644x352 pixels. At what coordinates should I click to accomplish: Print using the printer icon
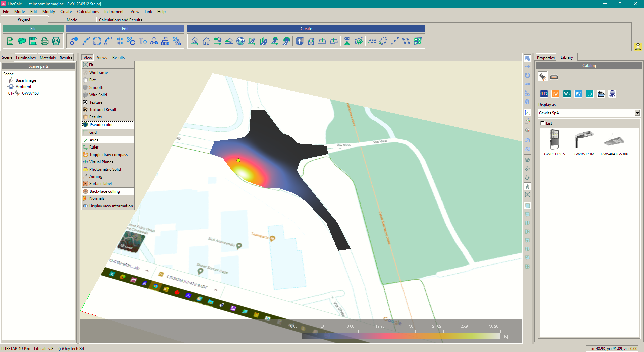pyautogui.click(x=44, y=41)
